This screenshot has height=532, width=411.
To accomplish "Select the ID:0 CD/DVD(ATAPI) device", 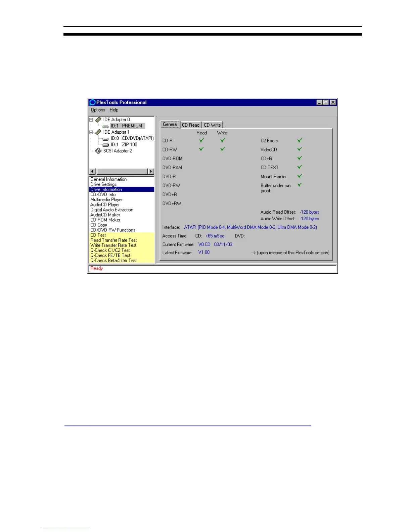I will (x=132, y=138).
